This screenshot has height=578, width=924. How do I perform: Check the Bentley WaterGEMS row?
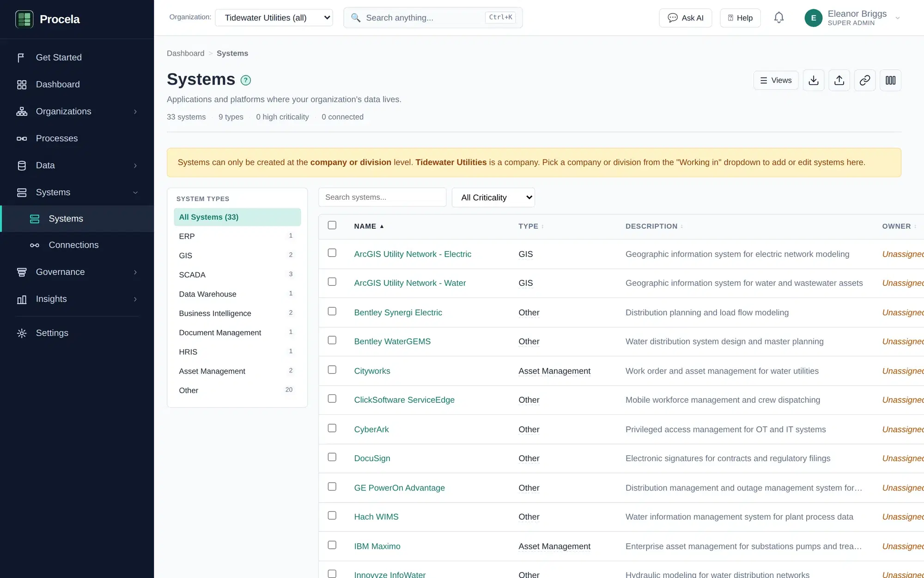(x=332, y=340)
